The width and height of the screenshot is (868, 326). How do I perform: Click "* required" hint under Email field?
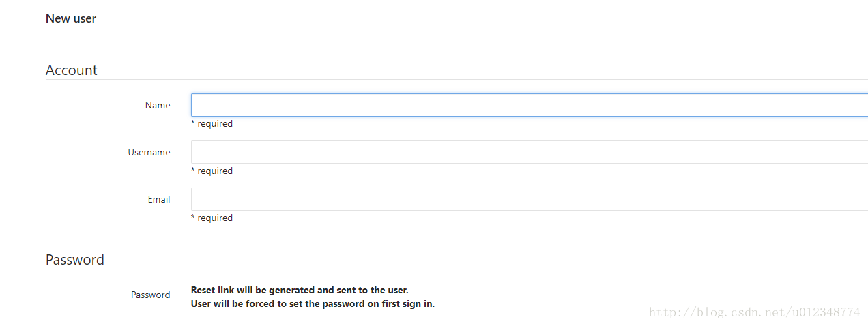pyautogui.click(x=212, y=218)
